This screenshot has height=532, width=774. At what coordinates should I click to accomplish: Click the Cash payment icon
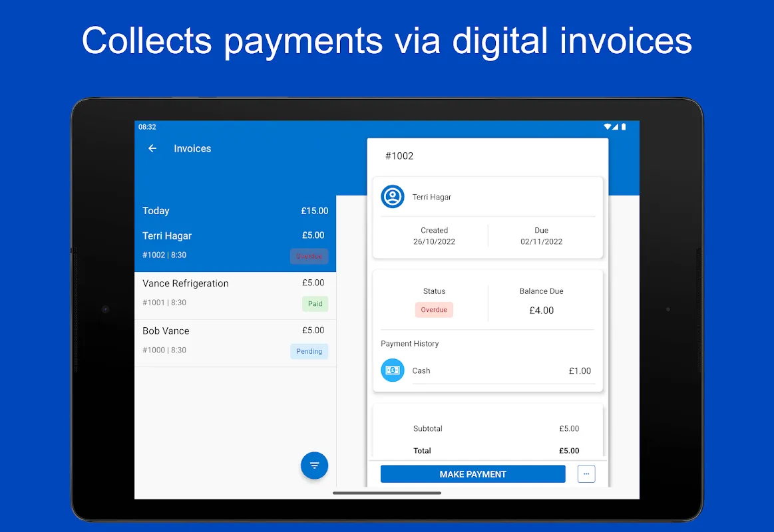point(393,370)
